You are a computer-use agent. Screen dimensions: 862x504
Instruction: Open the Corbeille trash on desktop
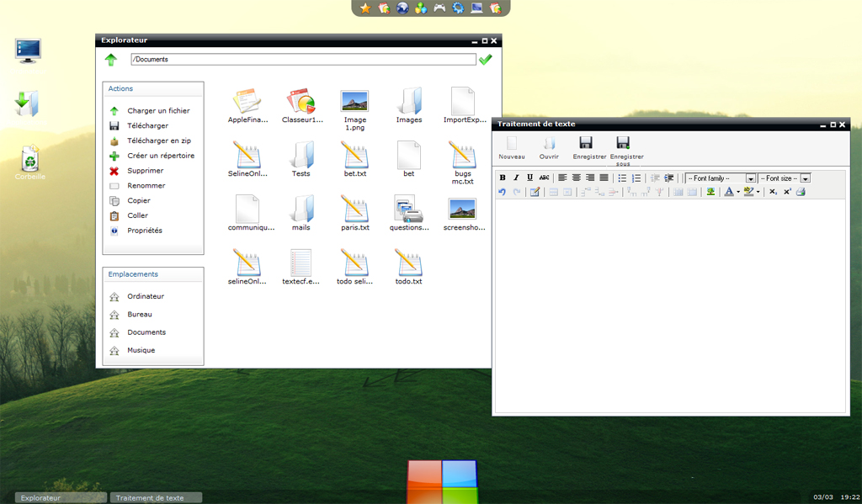[30, 162]
